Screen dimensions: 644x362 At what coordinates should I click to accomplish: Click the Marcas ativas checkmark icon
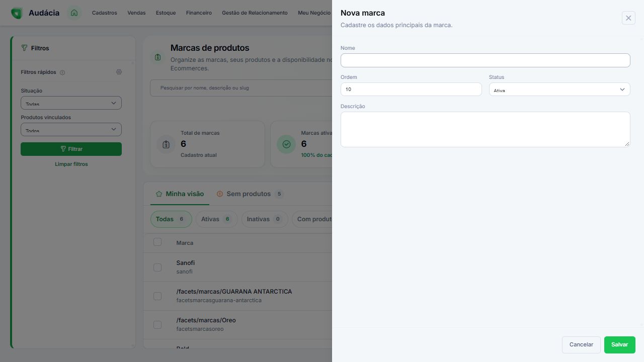point(286,144)
